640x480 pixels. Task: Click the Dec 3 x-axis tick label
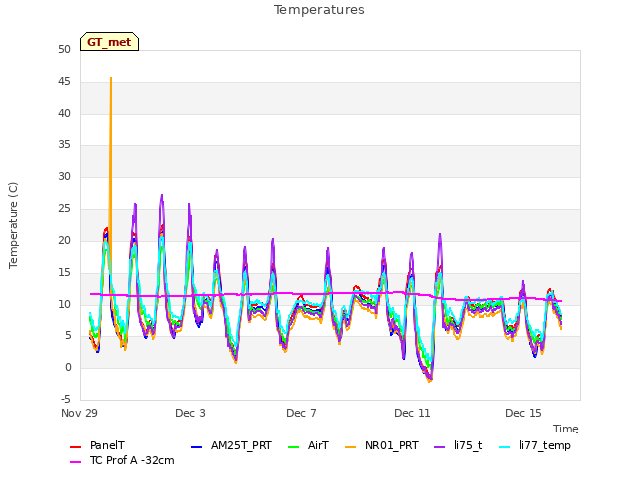click(x=190, y=413)
